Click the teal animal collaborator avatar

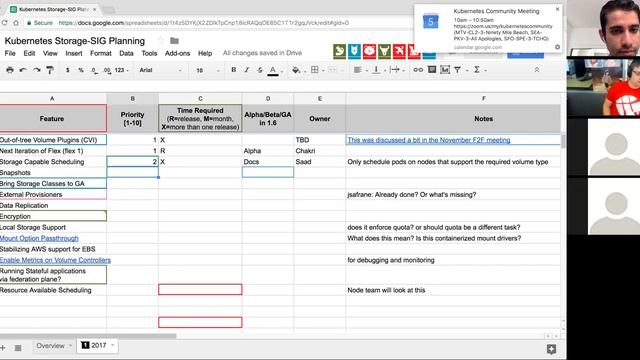point(354,51)
